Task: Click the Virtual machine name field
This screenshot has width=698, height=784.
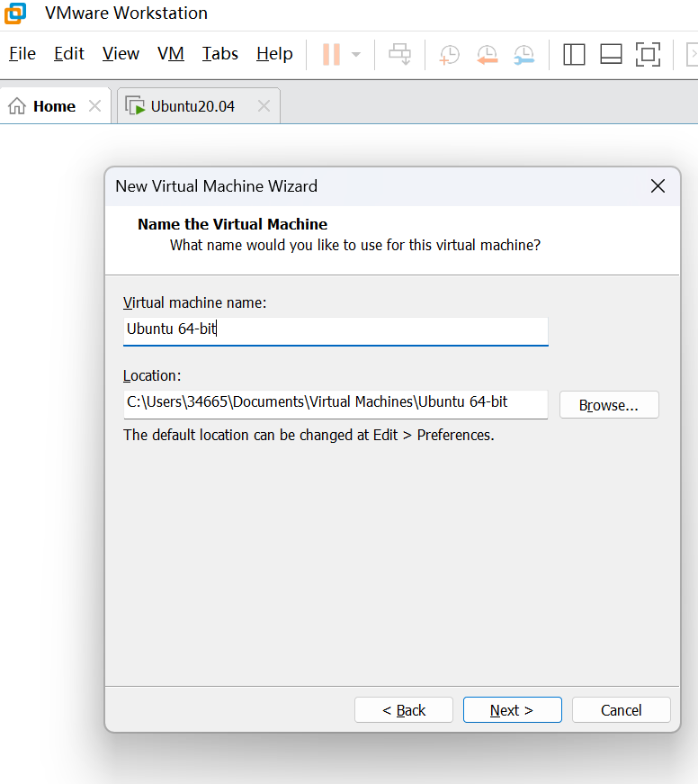Action: point(336,329)
